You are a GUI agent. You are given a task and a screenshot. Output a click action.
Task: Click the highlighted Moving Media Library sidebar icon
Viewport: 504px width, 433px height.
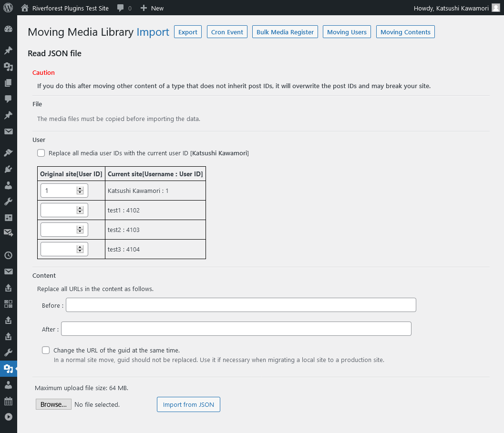9,369
